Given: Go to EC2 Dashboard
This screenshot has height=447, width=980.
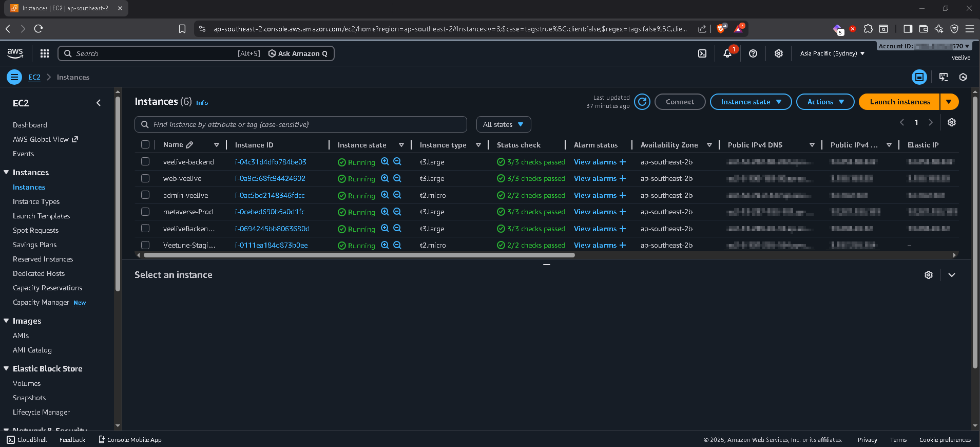Looking at the screenshot, I should tap(30, 125).
